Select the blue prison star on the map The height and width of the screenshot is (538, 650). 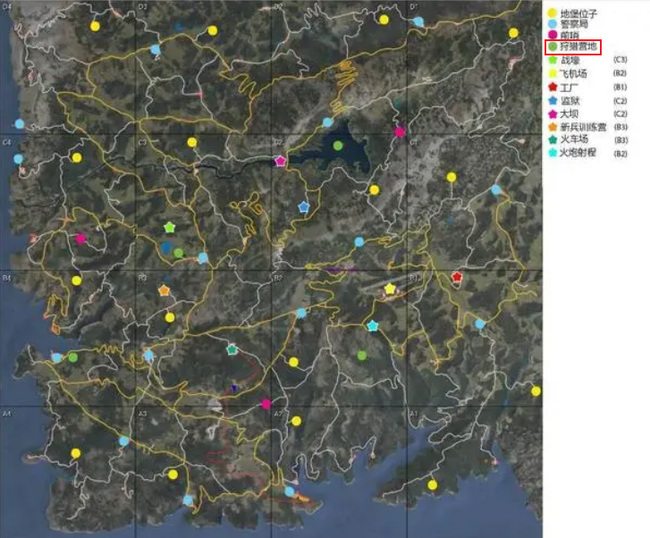point(303,206)
